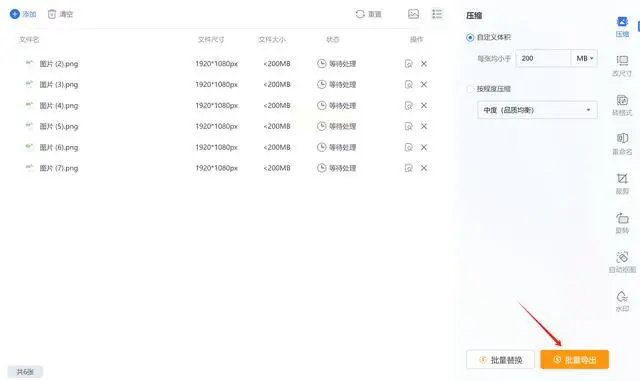Click the 重置 (reset) refresh button
The height and width of the screenshot is (381, 640).
coord(368,14)
